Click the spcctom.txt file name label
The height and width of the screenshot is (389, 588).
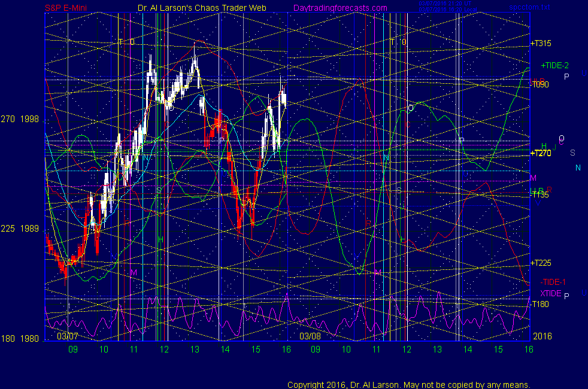pos(529,7)
